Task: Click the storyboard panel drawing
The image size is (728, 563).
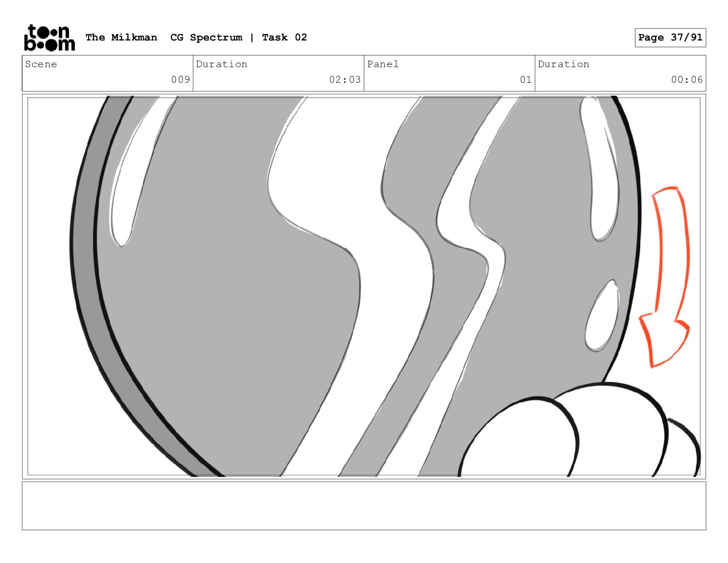Action: pyautogui.click(x=364, y=287)
